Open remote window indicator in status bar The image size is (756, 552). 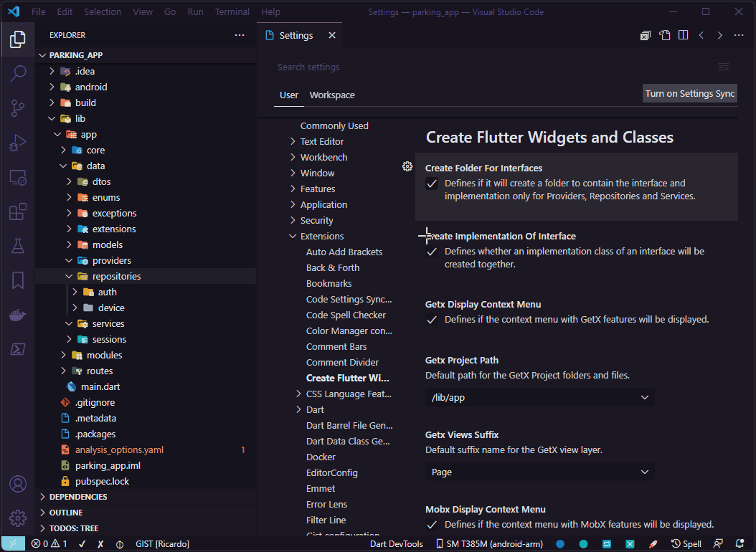(13, 544)
